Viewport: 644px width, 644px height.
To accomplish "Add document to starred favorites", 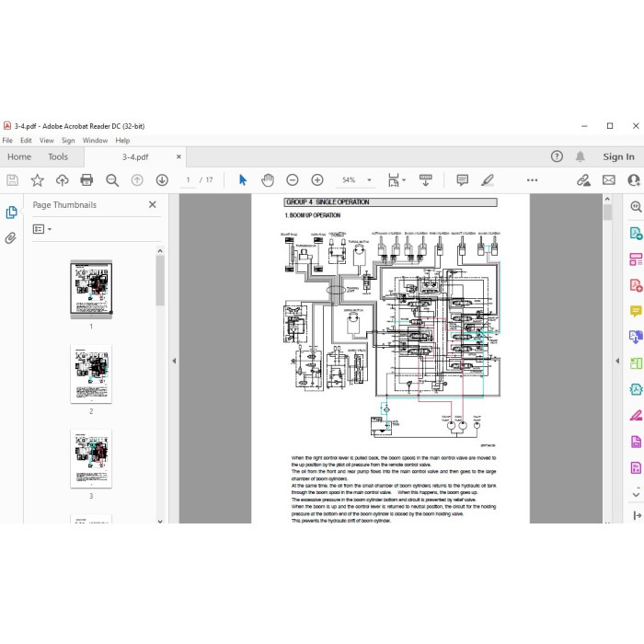I will point(38,180).
